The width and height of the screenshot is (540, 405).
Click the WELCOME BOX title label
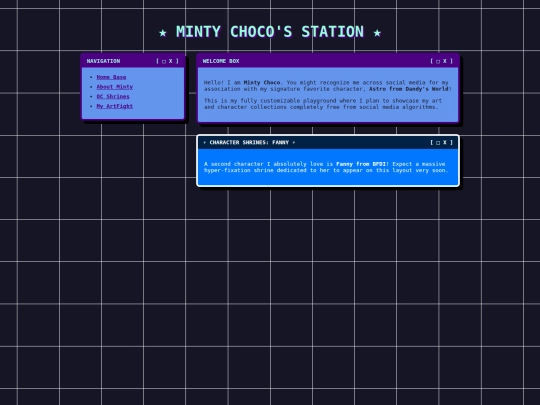click(221, 61)
